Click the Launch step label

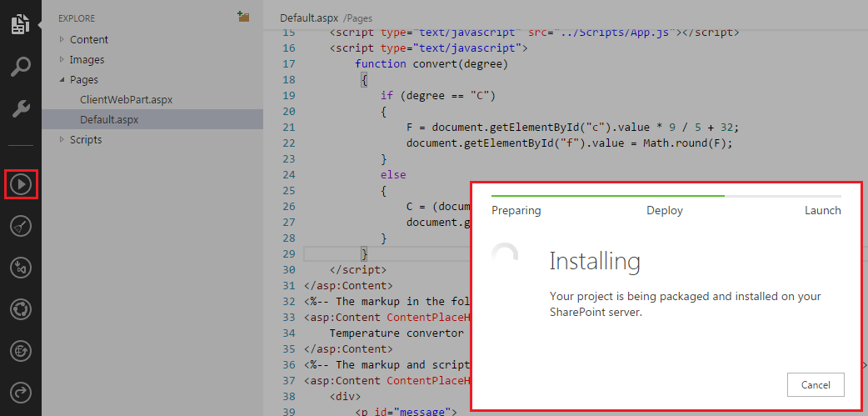823,210
